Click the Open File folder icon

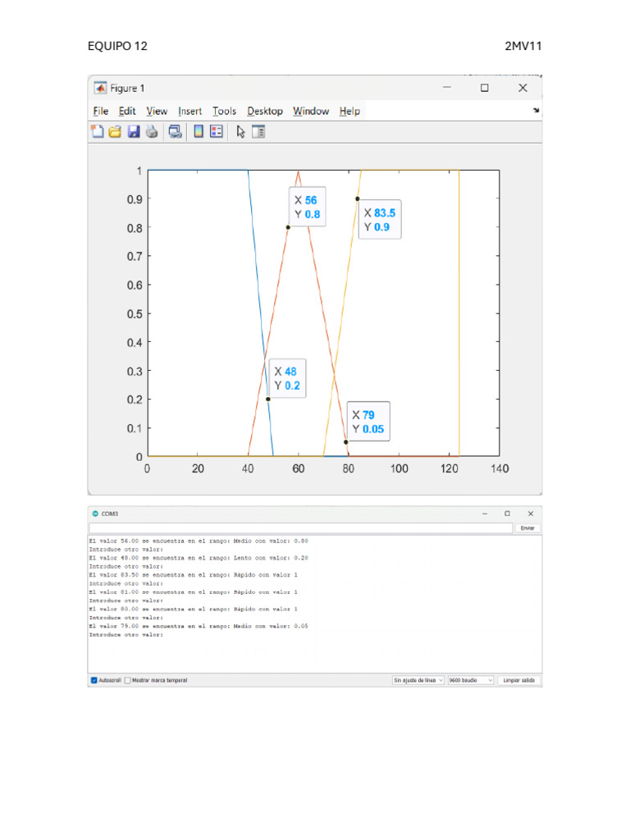115,132
